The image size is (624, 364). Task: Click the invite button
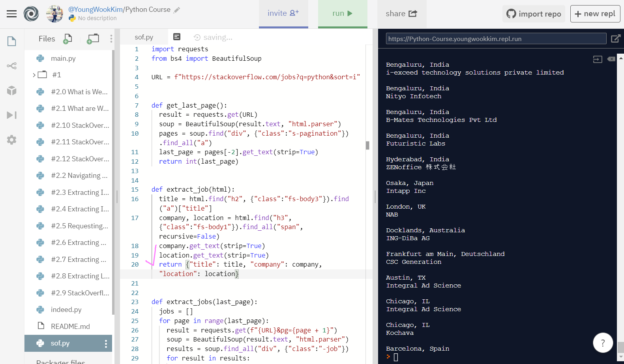point(283,13)
